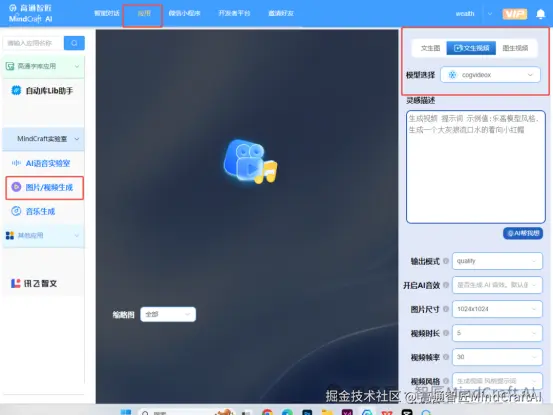Open the 开启AI音效 dropdown
553x415 pixels.
click(497, 285)
